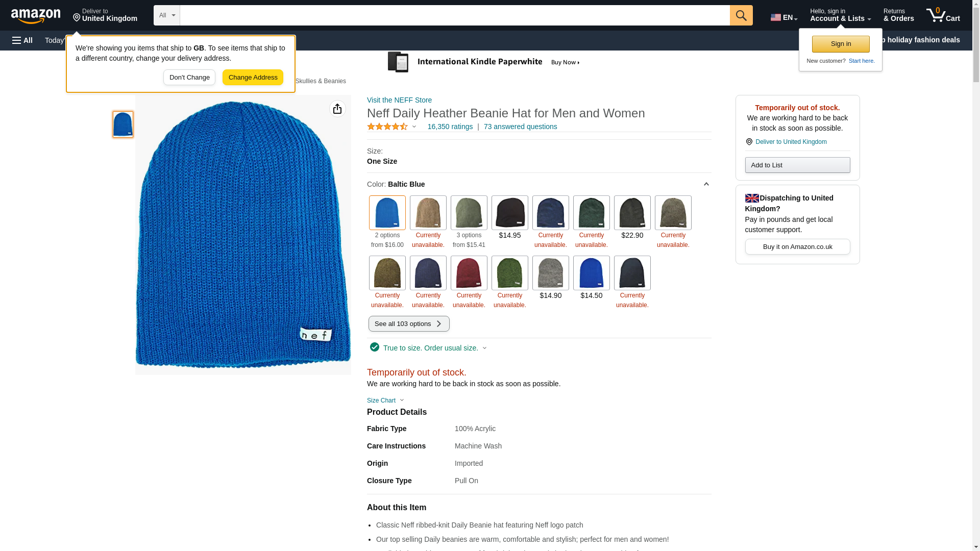Open the shopping cart
The width and height of the screenshot is (980, 551).
pos(943,15)
